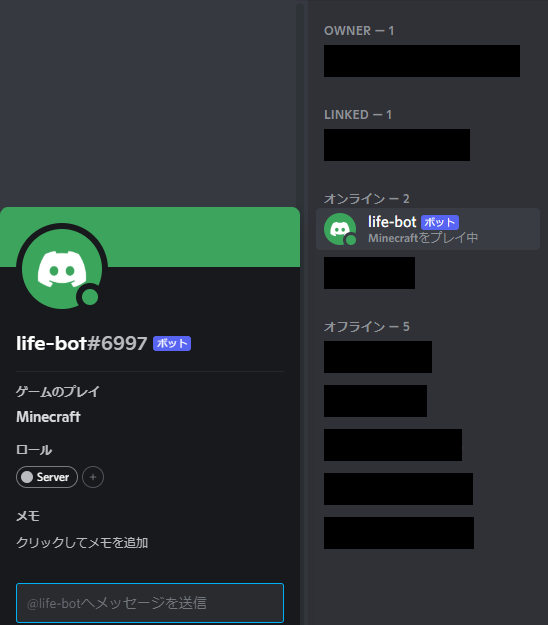
Task: Click the オンライン — 2 group header
Action: 367,199
